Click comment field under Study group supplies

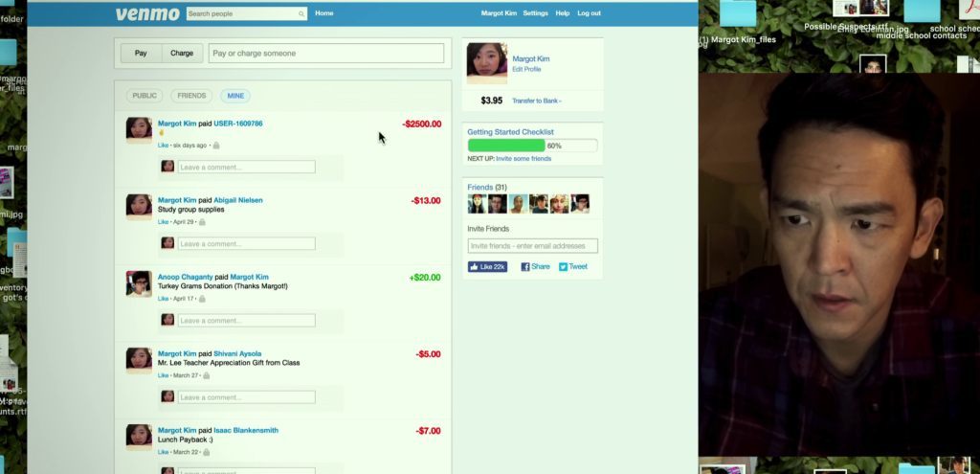point(246,244)
